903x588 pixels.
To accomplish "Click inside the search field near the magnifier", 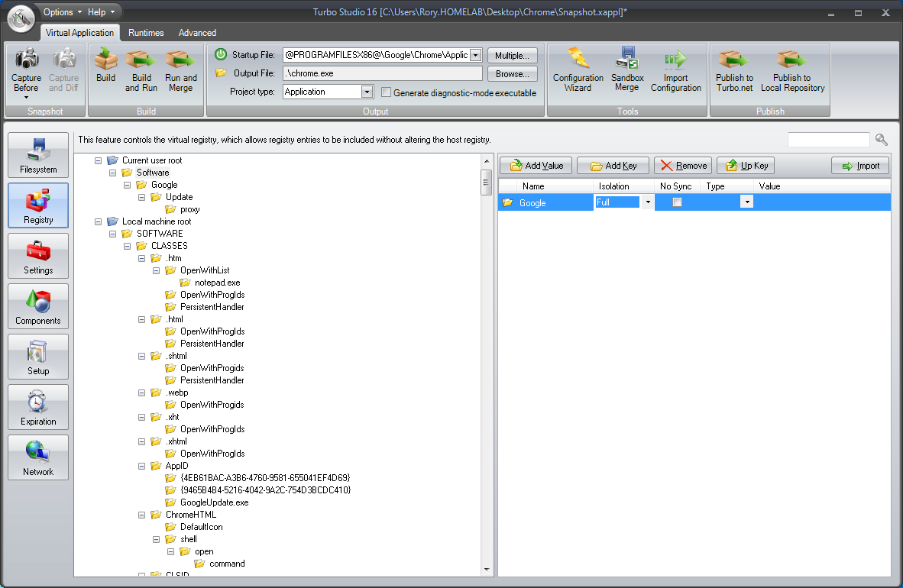I will click(x=828, y=139).
